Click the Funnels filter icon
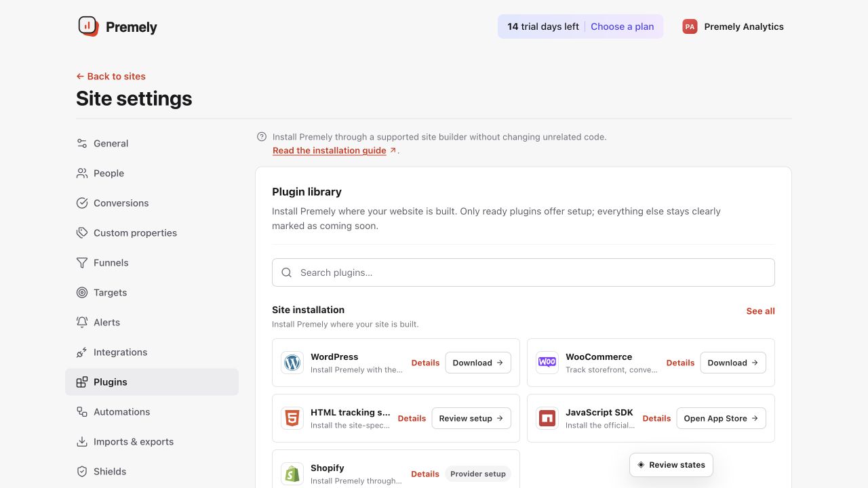The height and width of the screenshot is (488, 868). (x=82, y=263)
